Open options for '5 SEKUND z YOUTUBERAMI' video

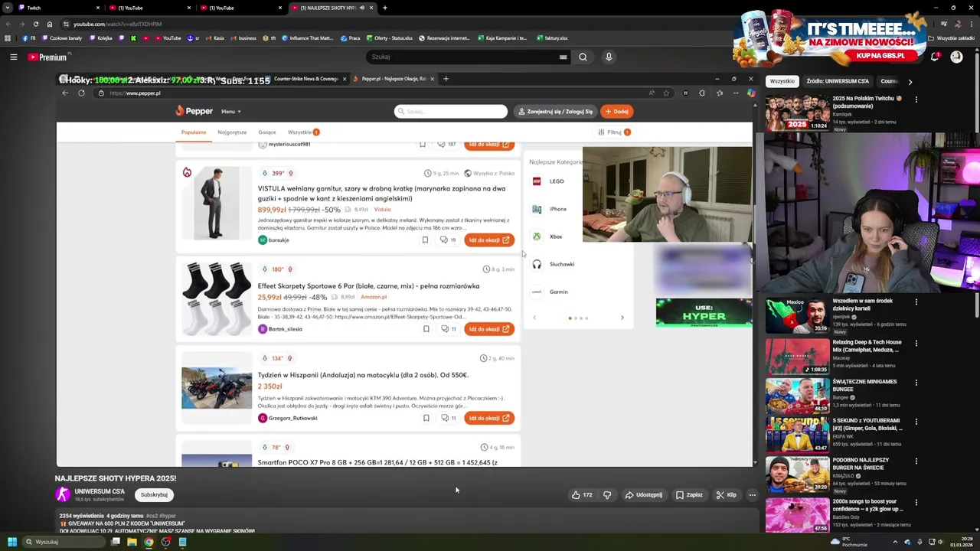pyautogui.click(x=916, y=421)
